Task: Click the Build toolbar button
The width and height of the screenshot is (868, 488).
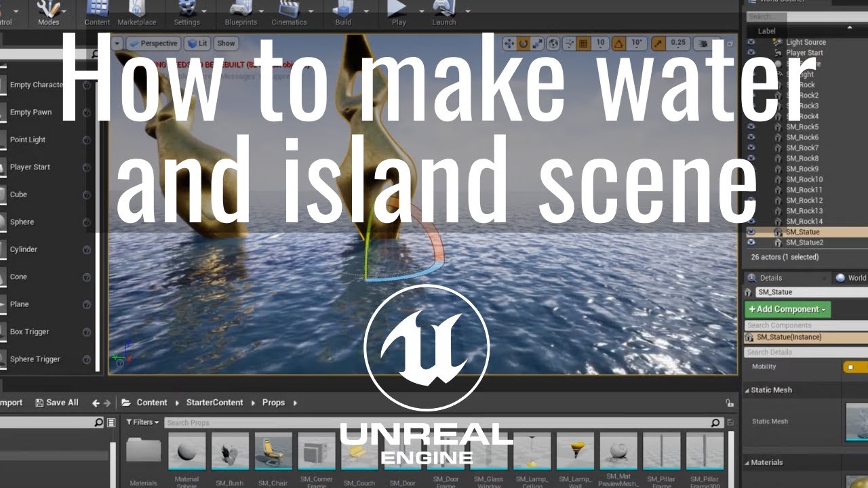Action: pos(343,13)
